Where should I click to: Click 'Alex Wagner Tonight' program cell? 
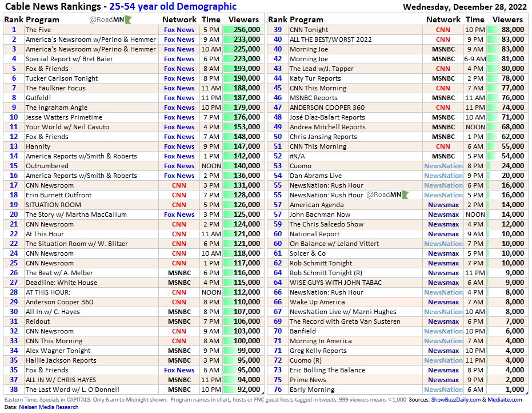pyautogui.click(x=91, y=351)
